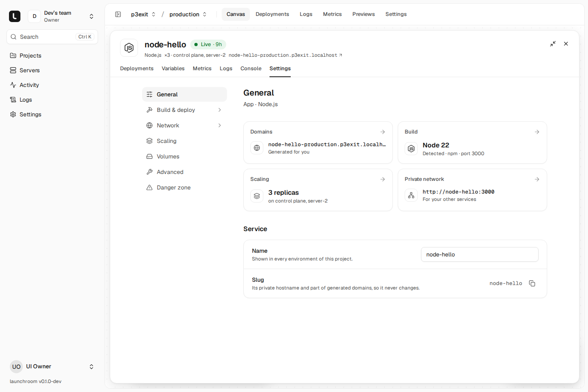Edit the service Name input field
This screenshot has width=588, height=392.
click(x=480, y=254)
